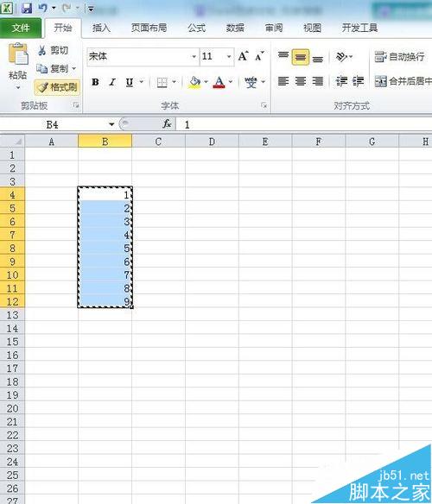The width and height of the screenshot is (432, 504).
Task: Click Decrease Font Size icon
Action: coord(259,56)
